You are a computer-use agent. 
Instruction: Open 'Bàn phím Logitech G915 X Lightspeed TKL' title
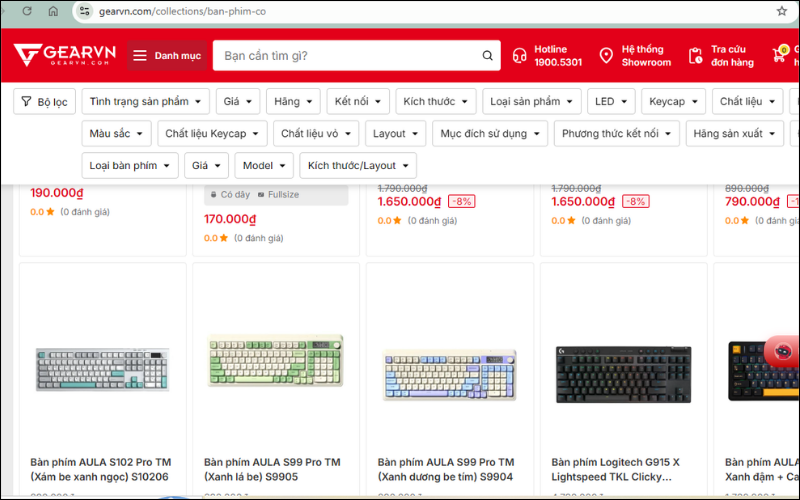coord(615,469)
